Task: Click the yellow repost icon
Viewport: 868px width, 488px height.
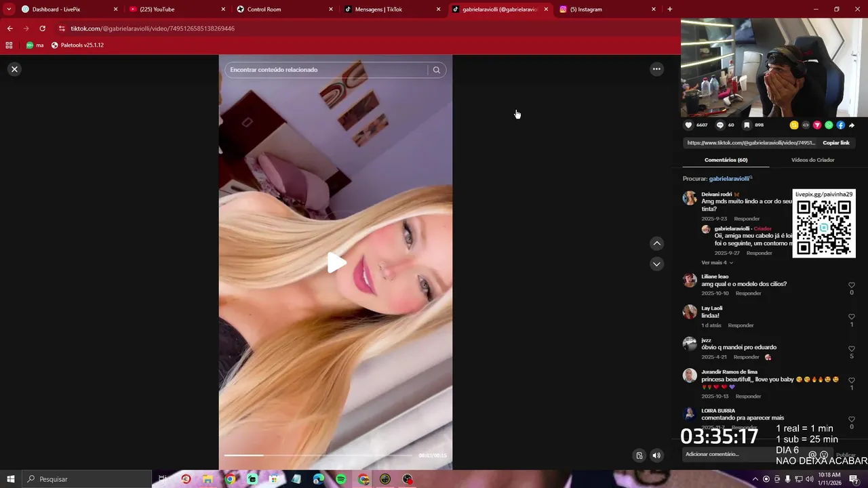Action: 794,125
